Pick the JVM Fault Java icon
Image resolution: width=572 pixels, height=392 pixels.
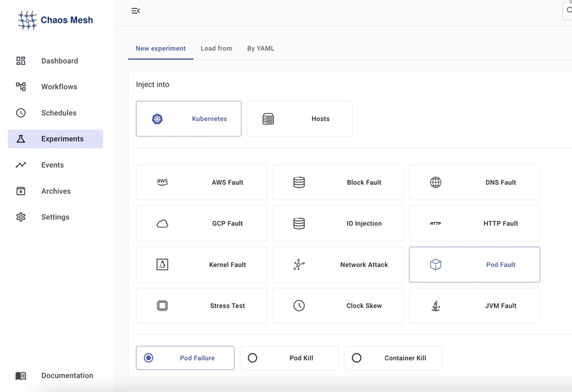tap(435, 306)
